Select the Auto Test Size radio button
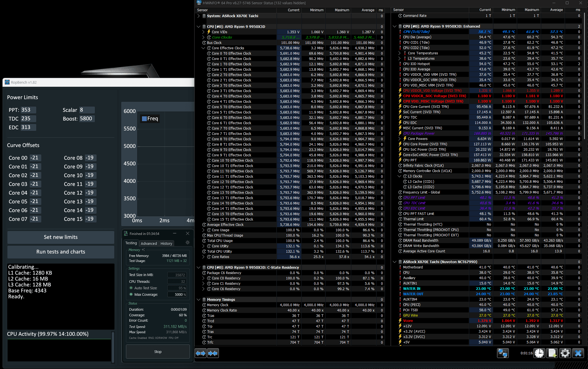The width and height of the screenshot is (588, 369). tap(131, 288)
